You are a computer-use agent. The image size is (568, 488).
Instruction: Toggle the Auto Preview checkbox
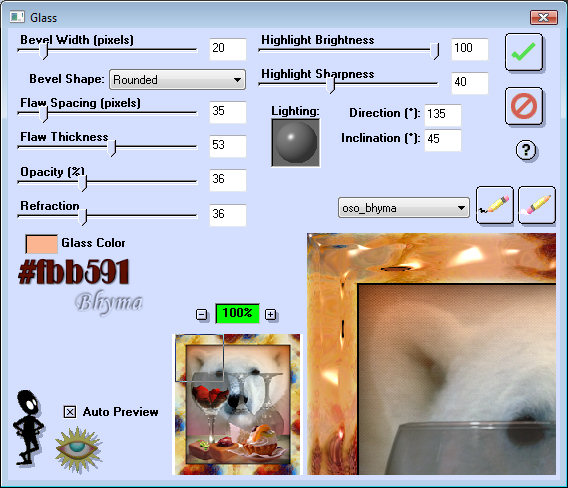70,412
